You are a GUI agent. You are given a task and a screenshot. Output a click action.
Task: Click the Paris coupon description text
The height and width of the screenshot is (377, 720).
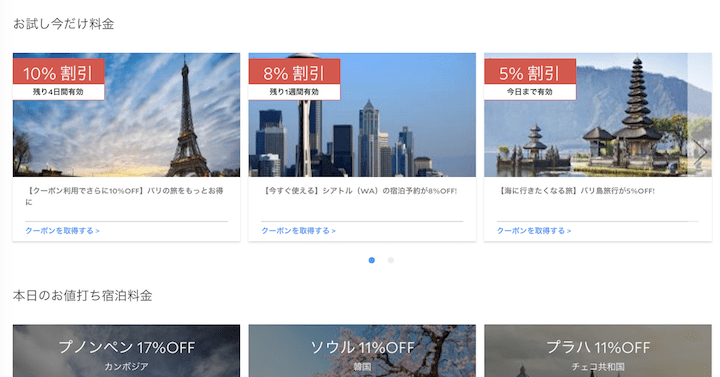coord(124,196)
